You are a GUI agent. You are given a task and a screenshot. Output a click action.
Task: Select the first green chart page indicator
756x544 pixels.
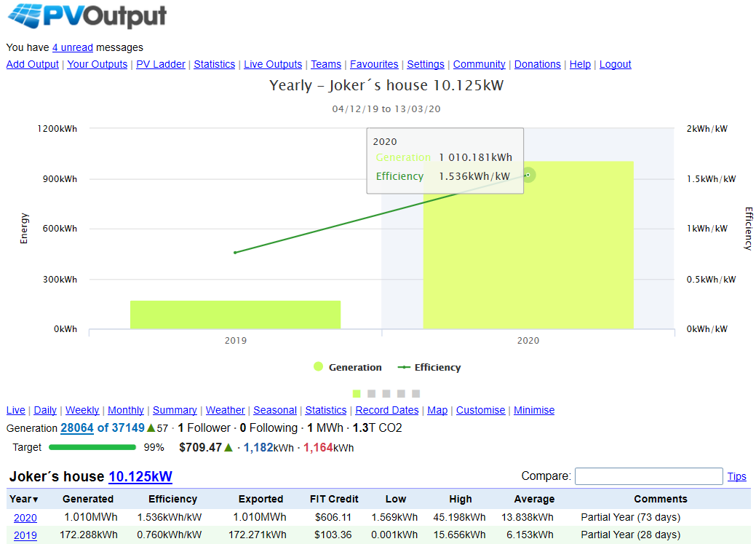coord(357,394)
